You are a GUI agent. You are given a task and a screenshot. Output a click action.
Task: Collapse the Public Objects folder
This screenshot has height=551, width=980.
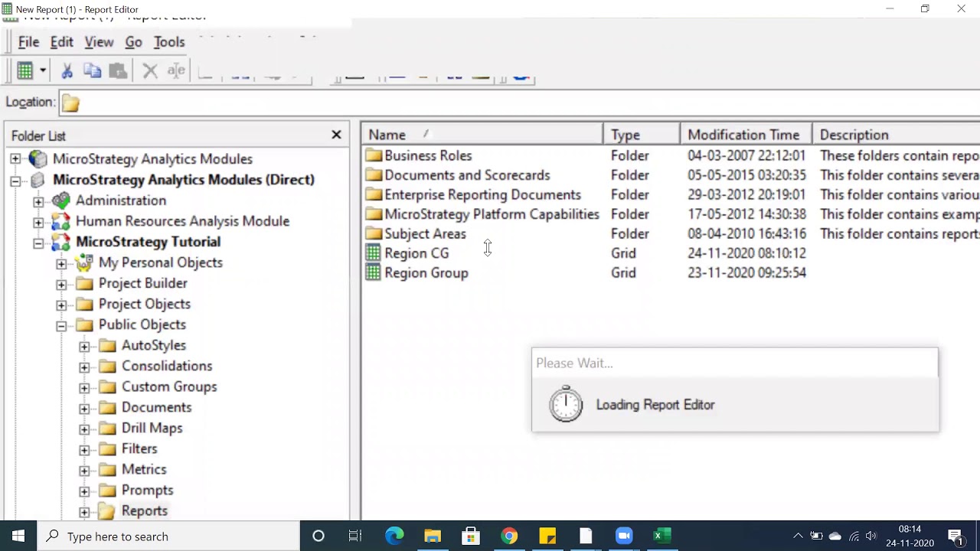(61, 325)
